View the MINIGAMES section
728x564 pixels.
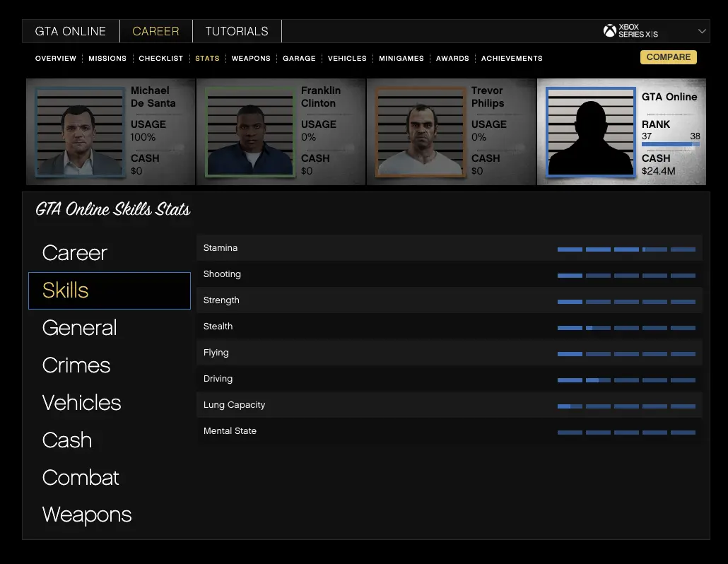(x=401, y=58)
